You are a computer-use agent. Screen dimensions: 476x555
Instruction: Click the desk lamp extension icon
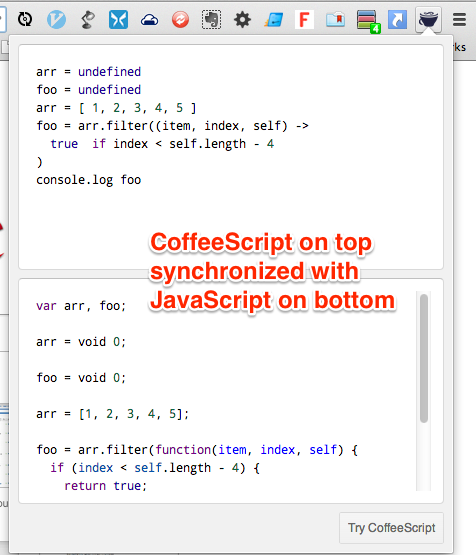tap(87, 19)
